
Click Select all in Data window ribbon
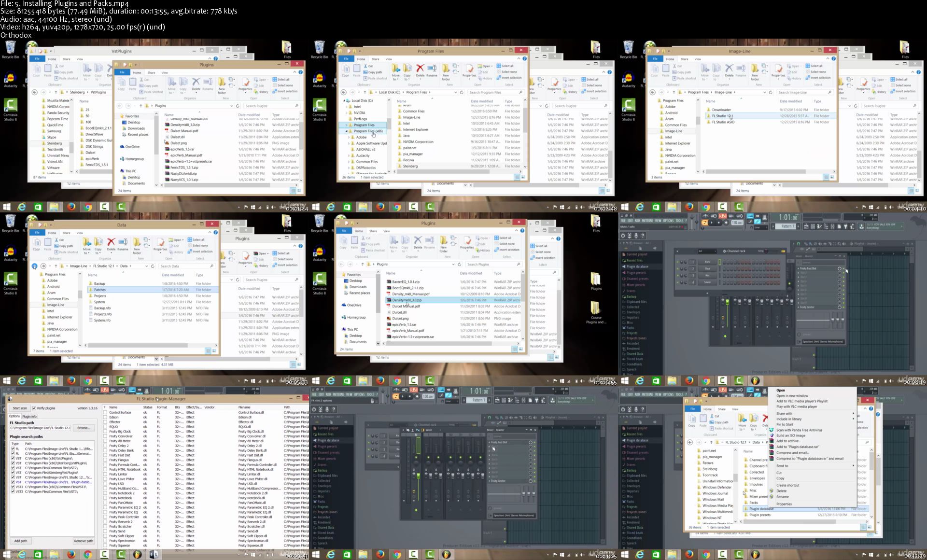197,239
